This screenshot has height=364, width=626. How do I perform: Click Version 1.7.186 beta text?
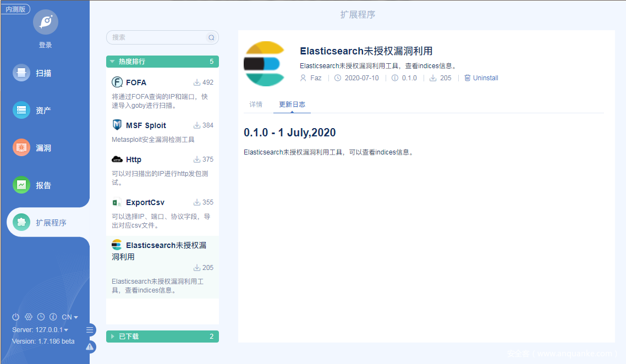pyautogui.click(x=43, y=341)
